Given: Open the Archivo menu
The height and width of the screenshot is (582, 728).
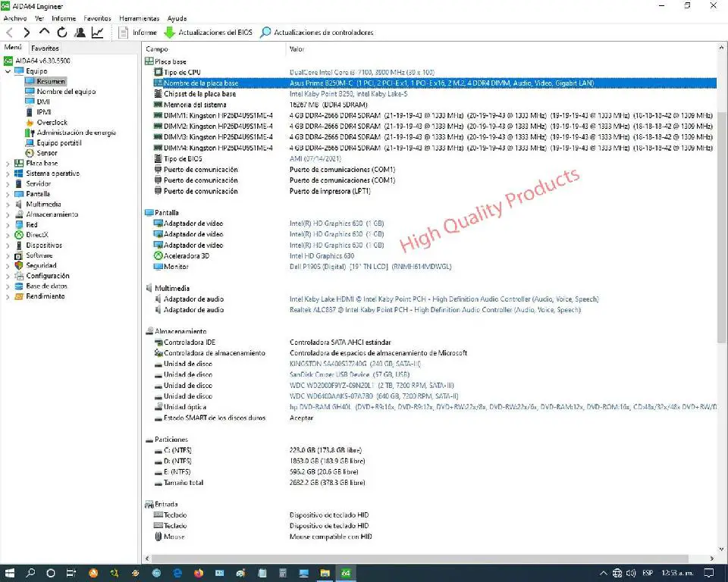Looking at the screenshot, I should 15,18.
